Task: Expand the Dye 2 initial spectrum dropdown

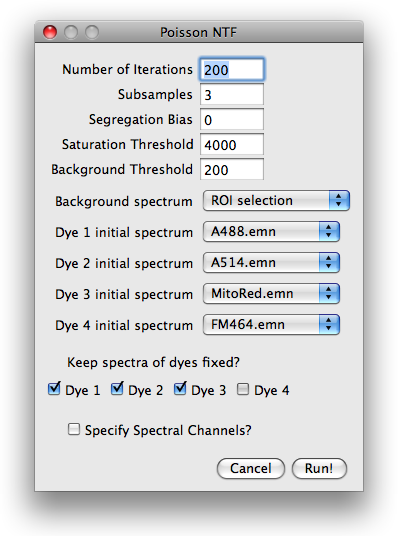Action: pos(271,263)
